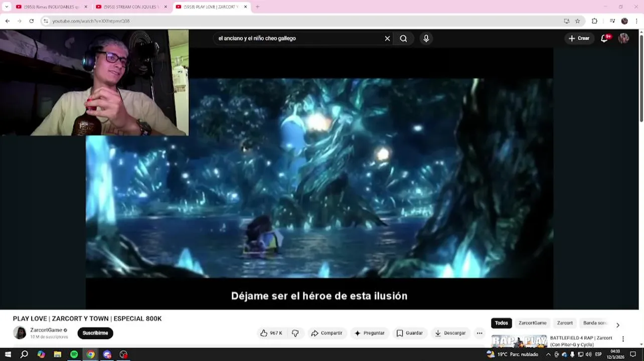Open the Chrome profile avatar
Screen dimensions: 644x361
624,21
